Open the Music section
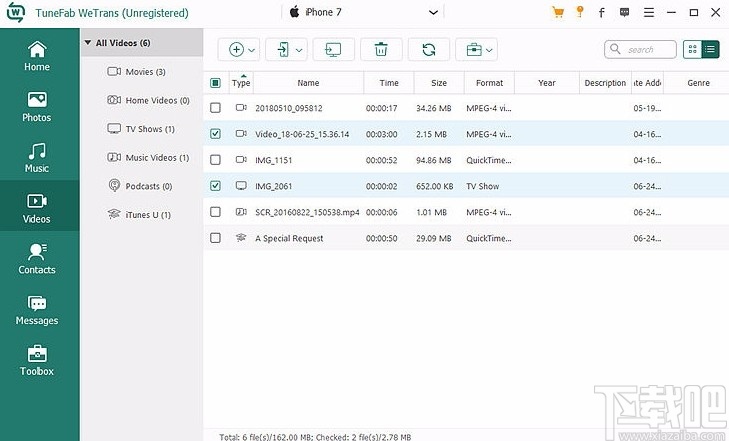Viewport: 729px width, 441px height. [x=37, y=157]
